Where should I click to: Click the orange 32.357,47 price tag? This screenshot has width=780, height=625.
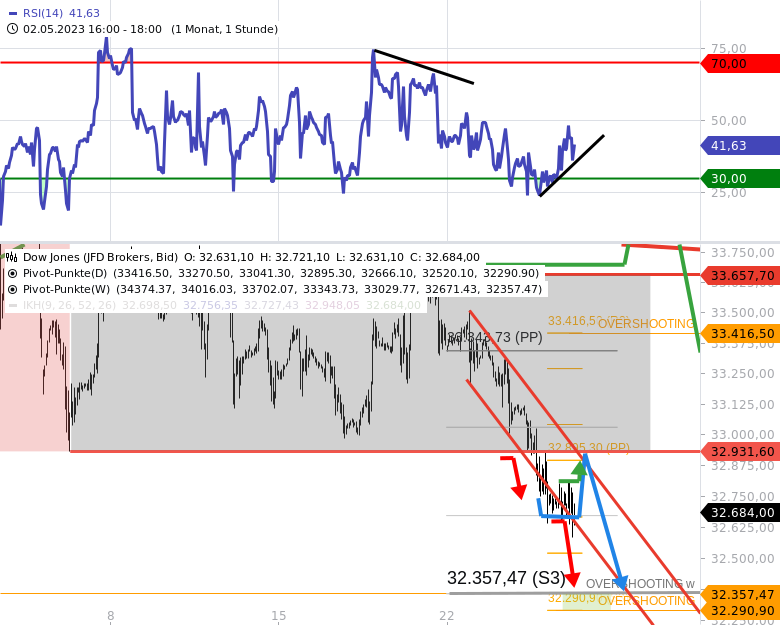(x=740, y=595)
